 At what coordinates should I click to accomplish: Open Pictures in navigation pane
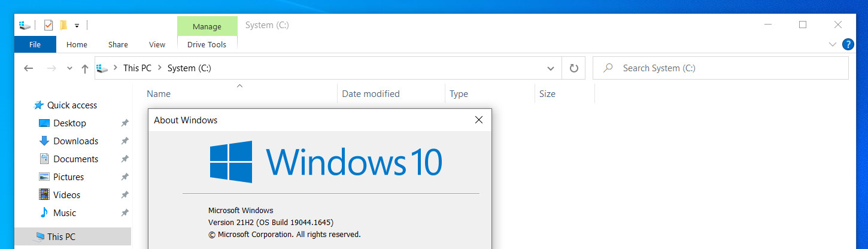pyautogui.click(x=68, y=177)
